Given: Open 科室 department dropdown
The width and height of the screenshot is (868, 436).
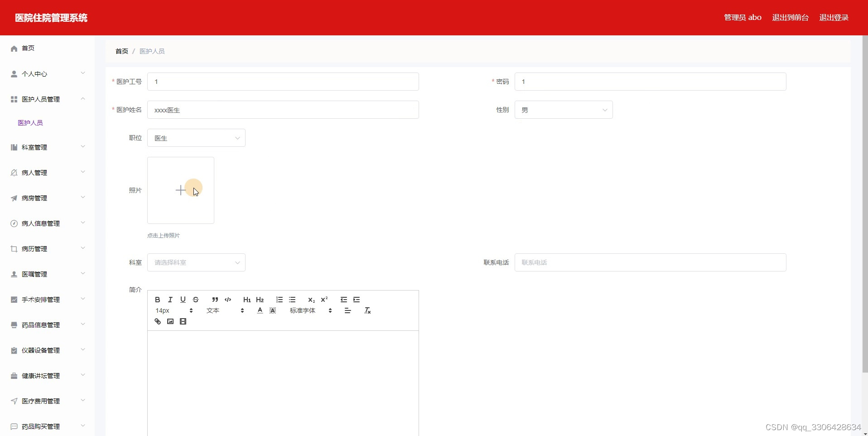Looking at the screenshot, I should pos(196,262).
